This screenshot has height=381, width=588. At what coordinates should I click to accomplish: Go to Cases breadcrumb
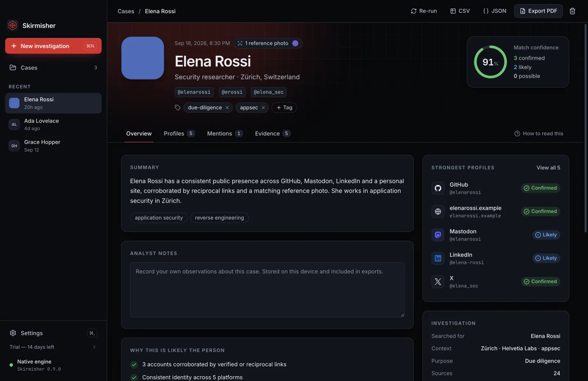pos(126,11)
